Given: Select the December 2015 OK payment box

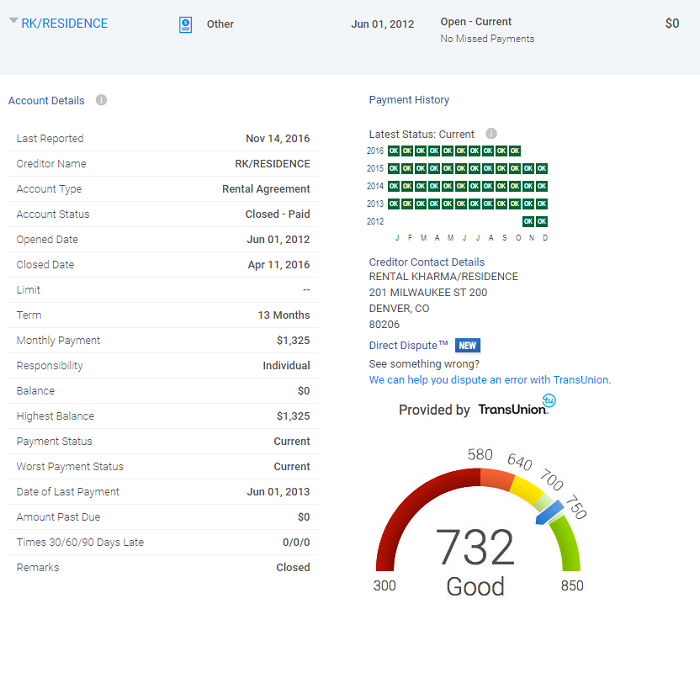Looking at the screenshot, I should click(x=542, y=169).
